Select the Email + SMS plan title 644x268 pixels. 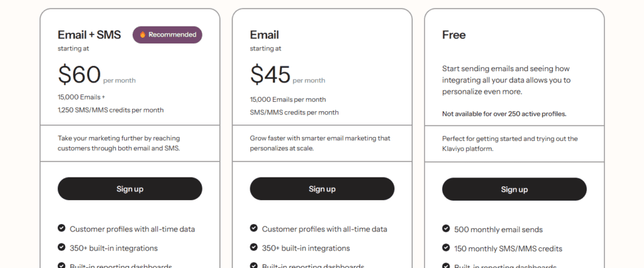(x=89, y=35)
